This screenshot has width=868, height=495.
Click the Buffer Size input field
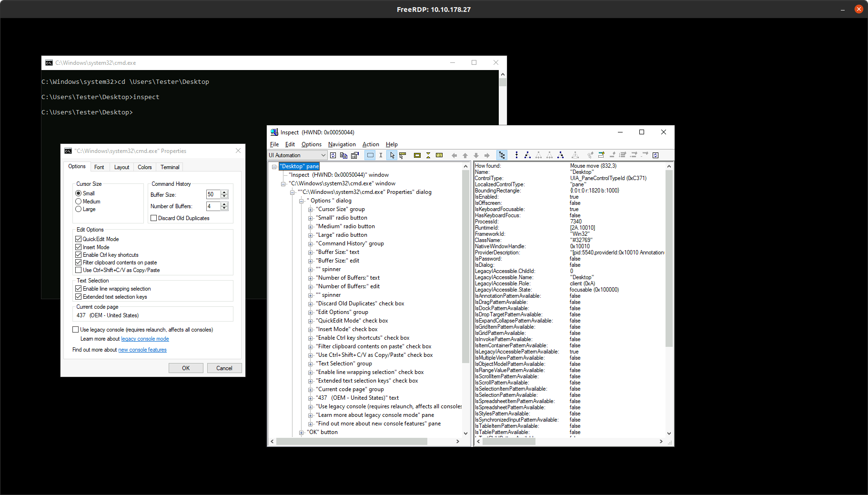point(213,194)
